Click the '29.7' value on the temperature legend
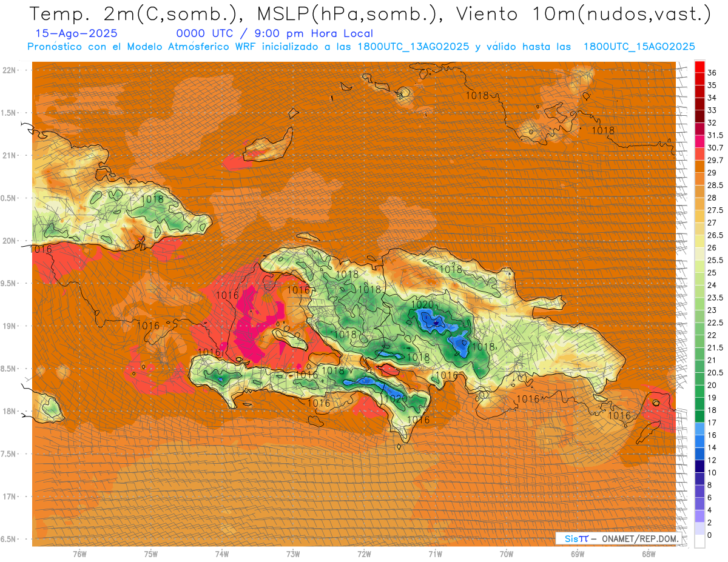Viewport: 728px width, 562px height. point(715,160)
